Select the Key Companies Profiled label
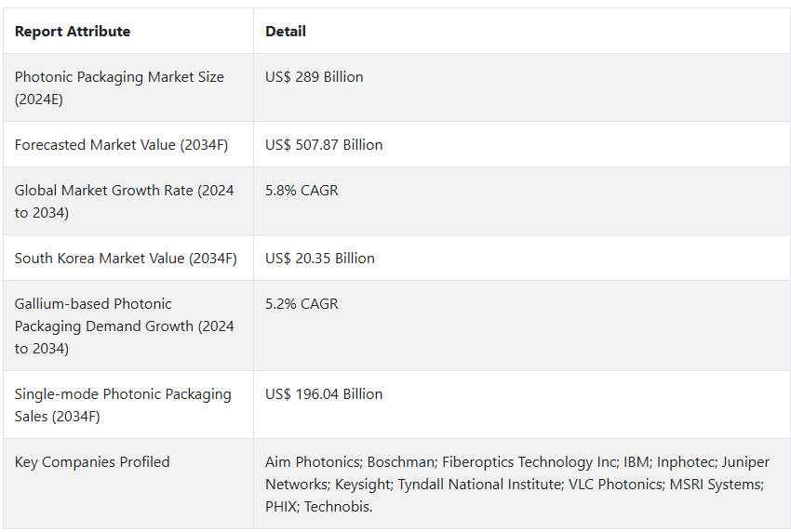Screen dimensions: 791x532 pos(92,462)
